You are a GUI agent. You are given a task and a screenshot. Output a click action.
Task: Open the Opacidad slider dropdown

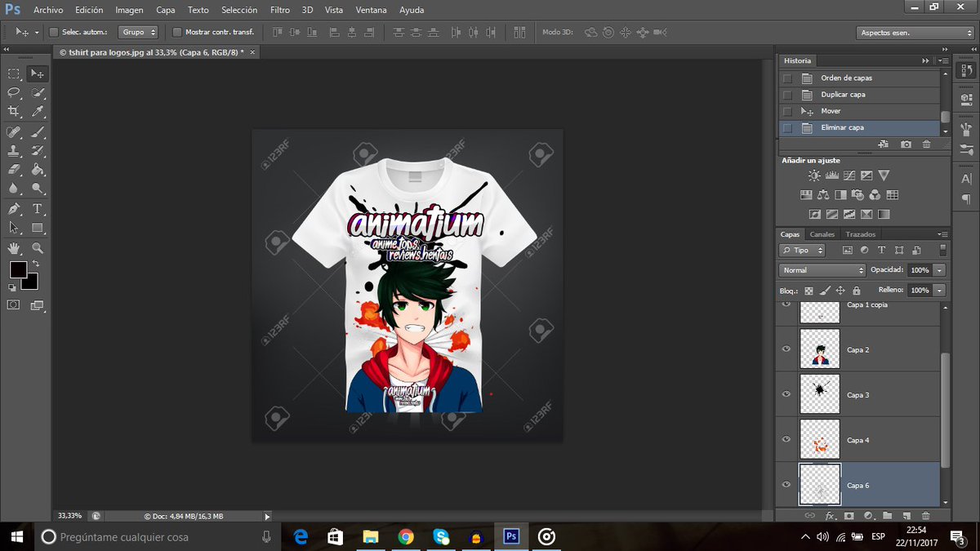(940, 270)
